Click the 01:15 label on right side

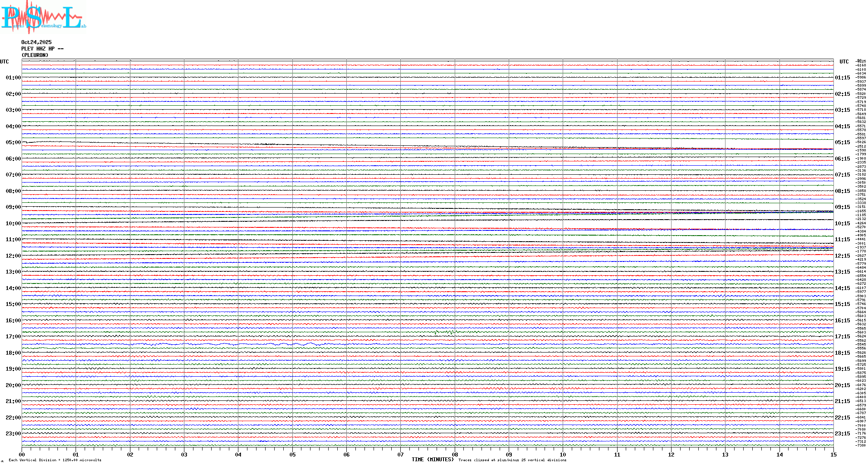pos(842,78)
